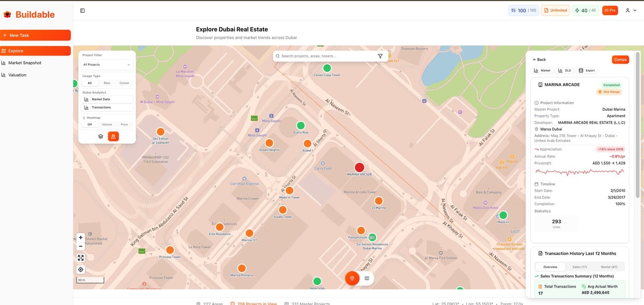Switch to the Overview transactions tab

tap(550, 267)
